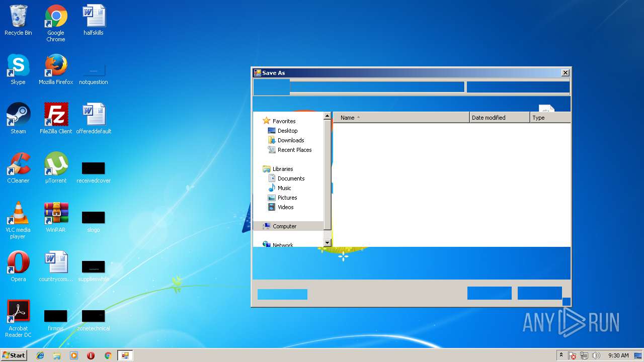Image resolution: width=644 pixels, height=362 pixels.
Task: Open the Action Center flag tray icon
Action: point(572,355)
